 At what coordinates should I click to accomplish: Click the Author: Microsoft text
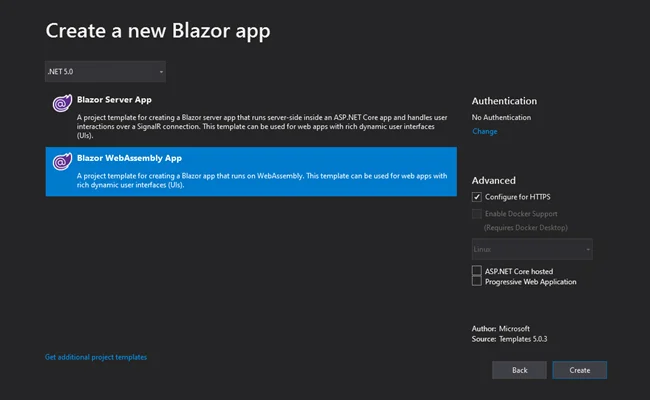pyautogui.click(x=501, y=329)
